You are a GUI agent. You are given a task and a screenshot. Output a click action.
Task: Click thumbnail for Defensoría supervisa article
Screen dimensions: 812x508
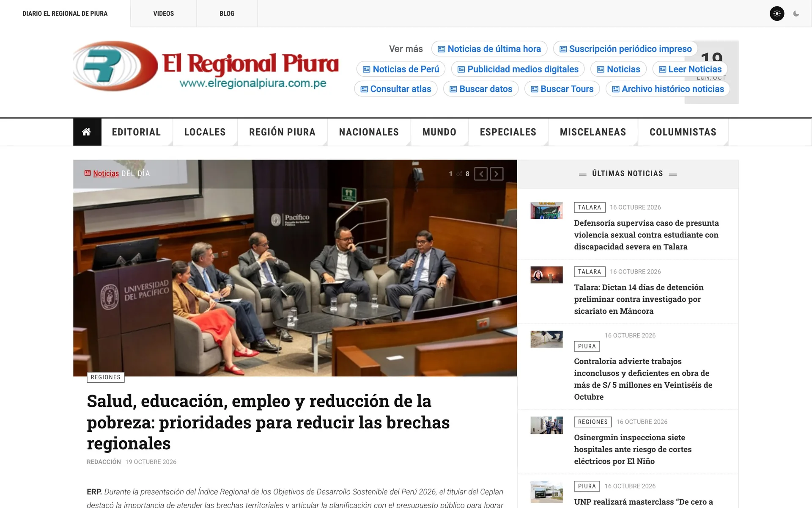[546, 210]
